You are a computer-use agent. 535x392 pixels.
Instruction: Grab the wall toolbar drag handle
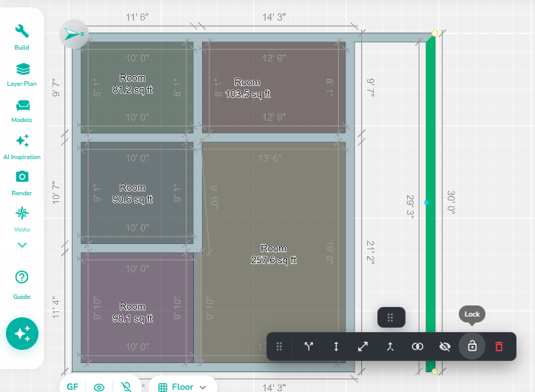pyautogui.click(x=279, y=347)
